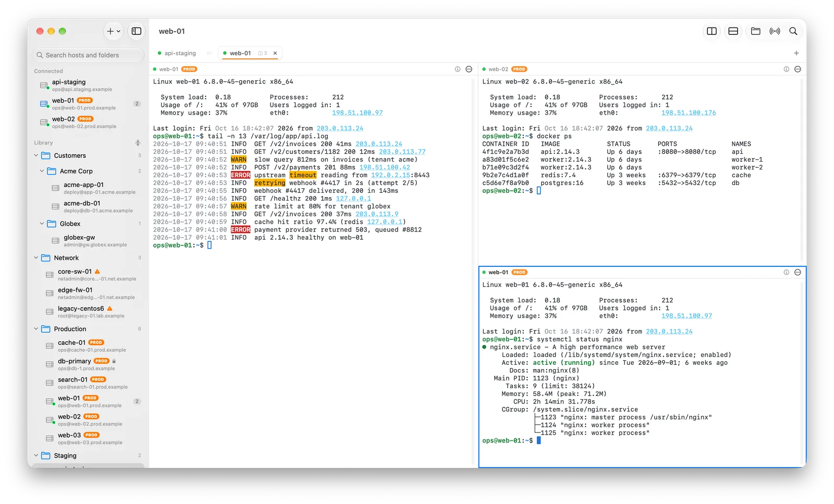
Task: Close the web-01 tab
Action: click(275, 53)
